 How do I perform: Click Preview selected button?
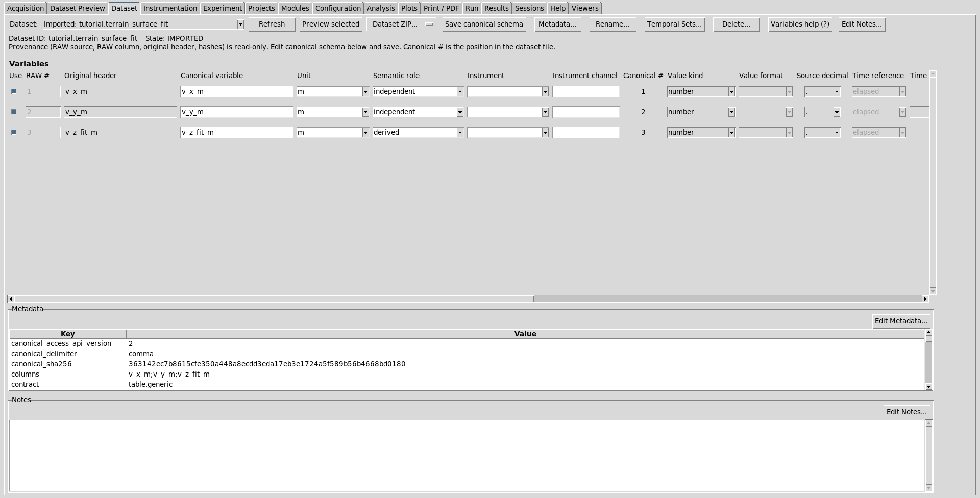[x=331, y=24]
